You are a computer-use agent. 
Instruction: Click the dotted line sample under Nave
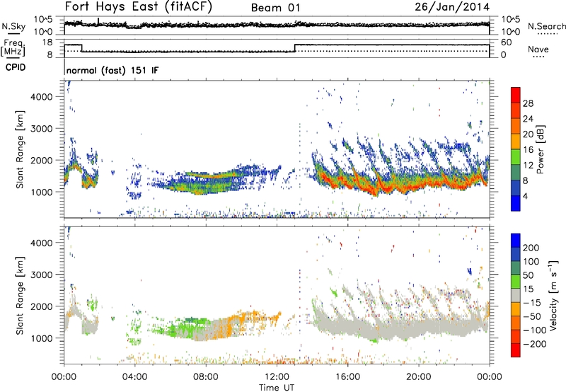point(539,57)
